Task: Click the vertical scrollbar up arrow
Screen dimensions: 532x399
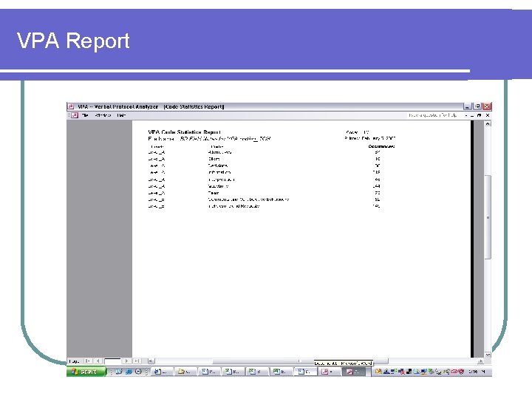Action: [x=488, y=124]
